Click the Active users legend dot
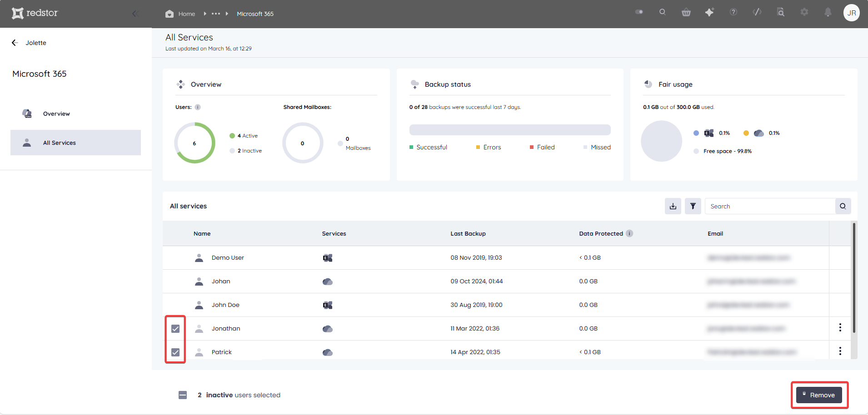This screenshot has height=415, width=868. [x=232, y=136]
